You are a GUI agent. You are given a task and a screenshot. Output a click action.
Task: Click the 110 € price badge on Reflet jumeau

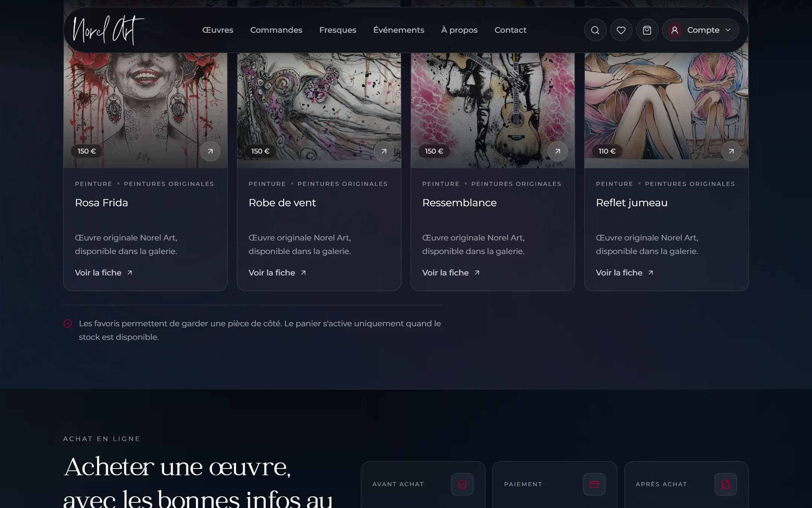pyautogui.click(x=607, y=151)
